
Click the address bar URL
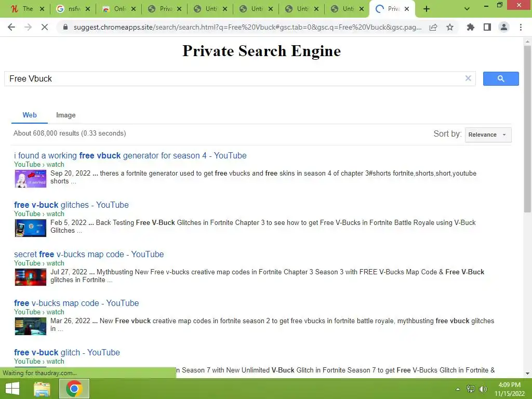(x=248, y=27)
